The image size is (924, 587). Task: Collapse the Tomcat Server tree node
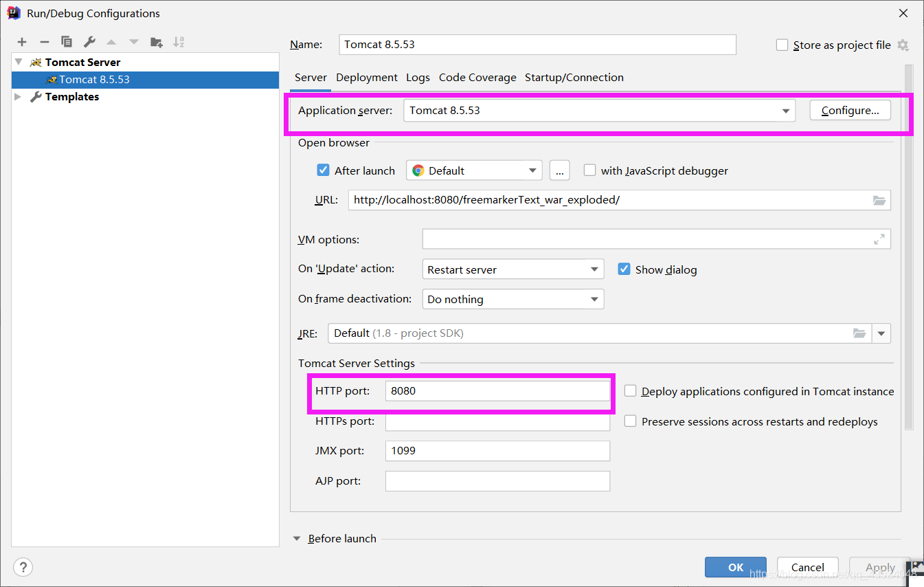click(x=19, y=62)
